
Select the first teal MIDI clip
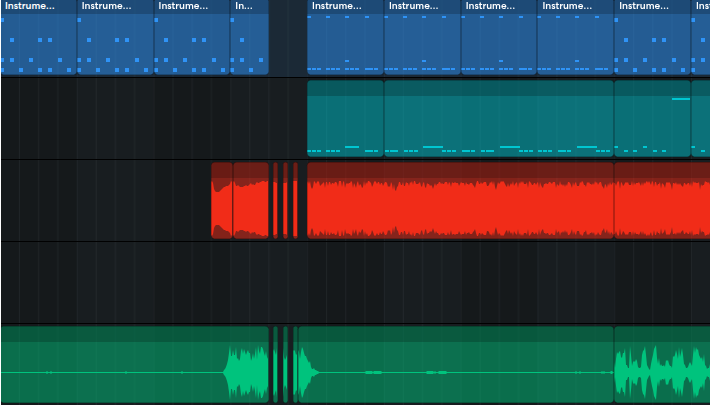(345, 118)
